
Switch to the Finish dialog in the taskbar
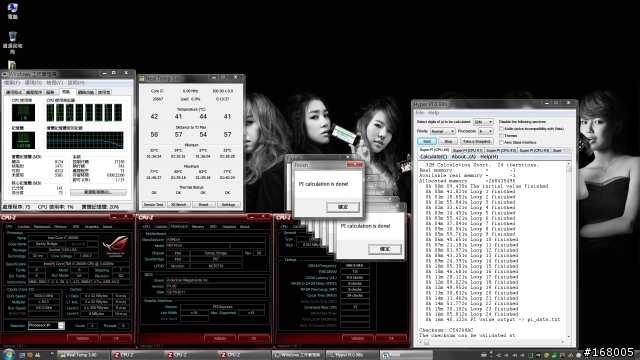click(x=406, y=355)
